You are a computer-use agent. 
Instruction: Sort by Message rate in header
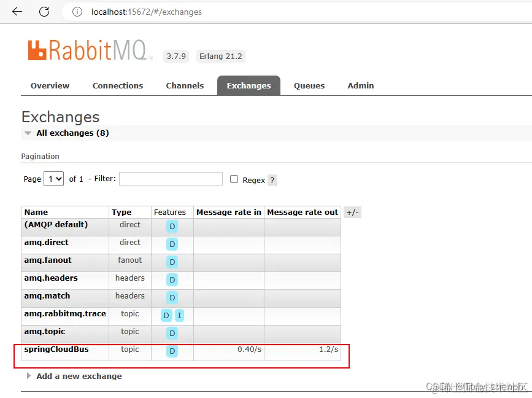(x=229, y=213)
